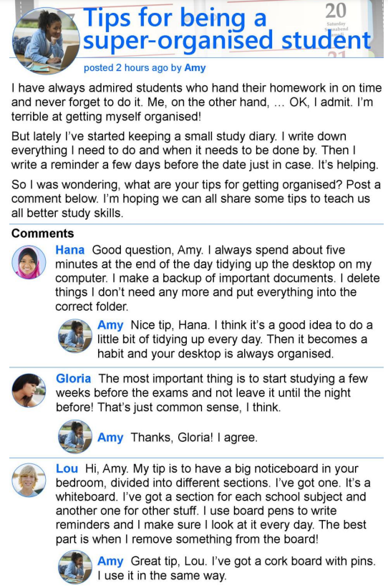The height and width of the screenshot is (588, 388).
Task: Click the 'posted 2 hours ago' timestamp
Action: pyautogui.click(x=126, y=68)
